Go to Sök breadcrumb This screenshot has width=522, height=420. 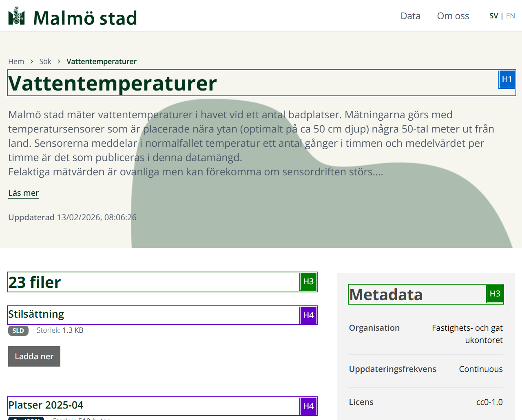tap(45, 62)
